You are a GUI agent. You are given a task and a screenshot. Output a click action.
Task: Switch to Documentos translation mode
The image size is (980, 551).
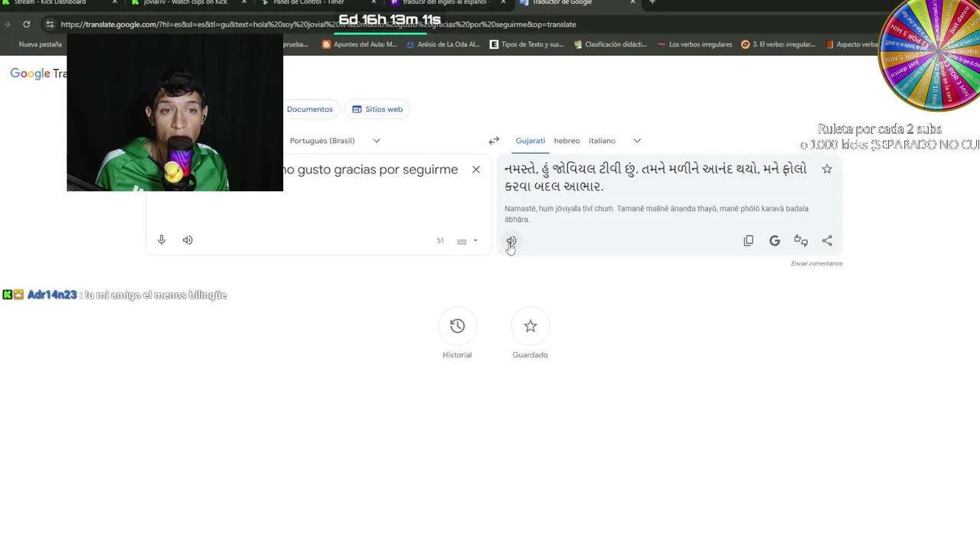(x=309, y=109)
